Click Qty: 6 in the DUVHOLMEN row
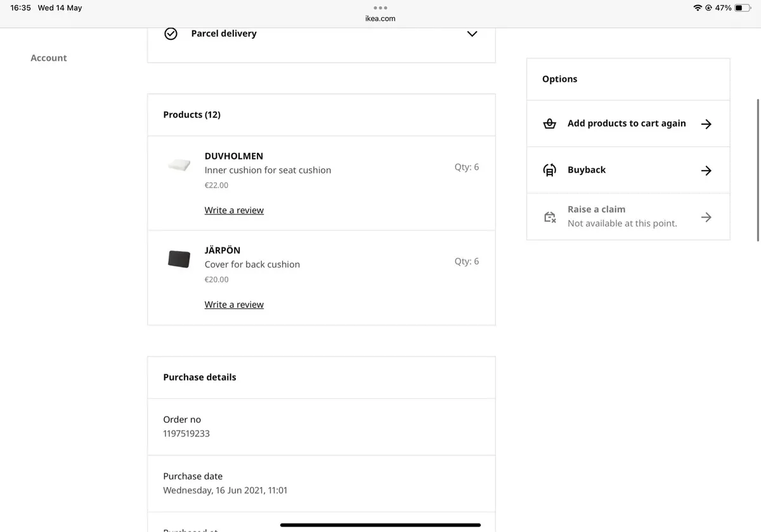 click(467, 167)
